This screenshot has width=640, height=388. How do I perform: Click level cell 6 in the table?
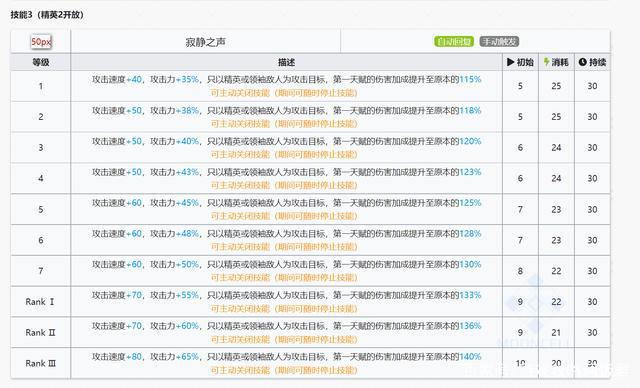[x=41, y=240]
